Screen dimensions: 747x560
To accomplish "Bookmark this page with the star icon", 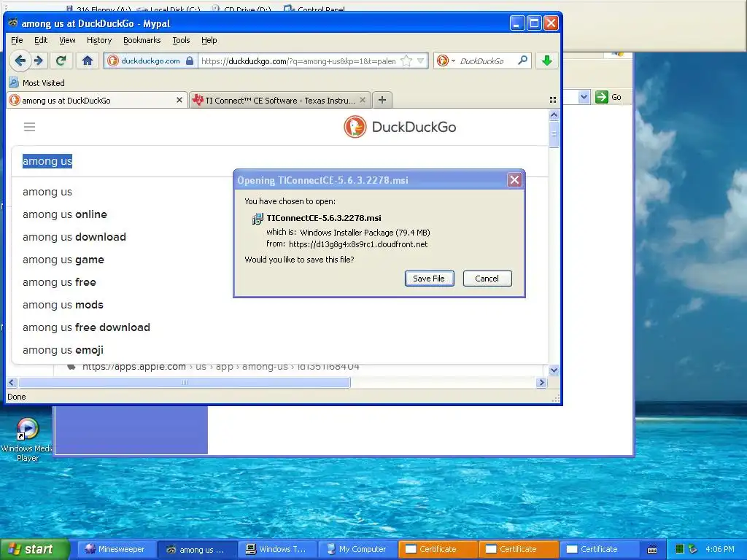I will 406,61.
